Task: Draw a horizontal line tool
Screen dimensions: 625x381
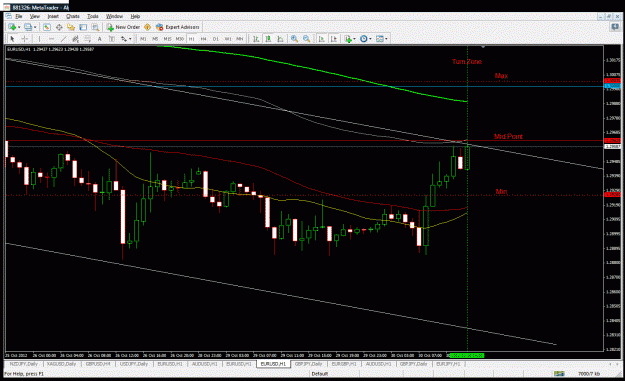Action: coord(51,39)
